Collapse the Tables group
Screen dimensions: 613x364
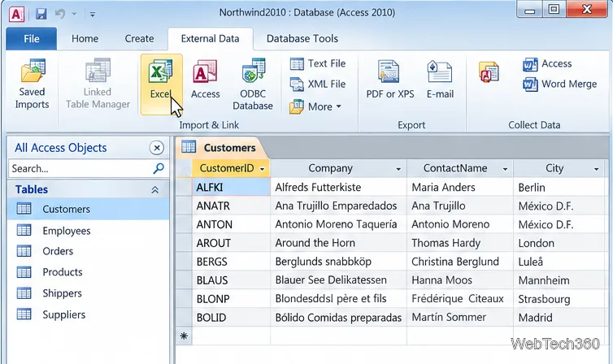154,190
